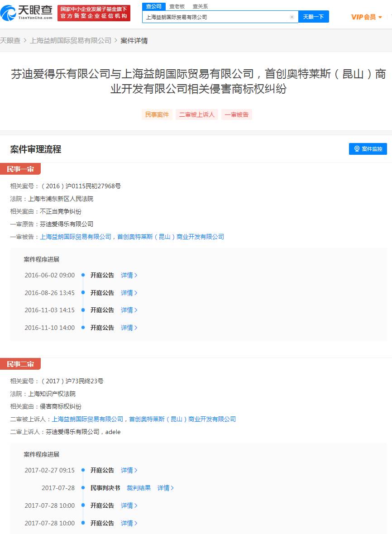Click the 国家中小企业发展子基金 red banner
This screenshot has width=392, height=534.
94,13
